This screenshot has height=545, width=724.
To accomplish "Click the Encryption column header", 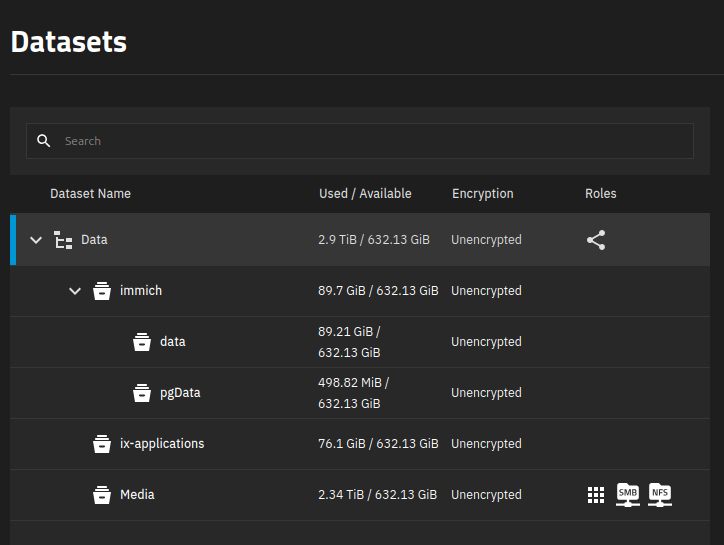I will [482, 194].
